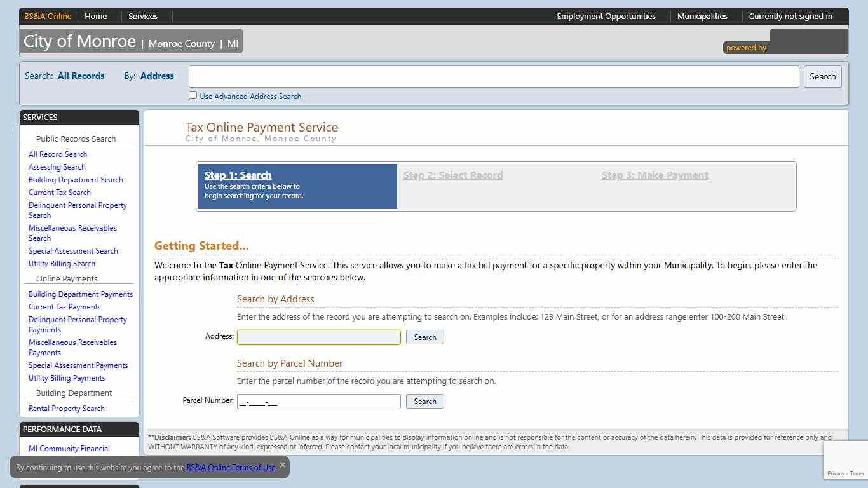
Task: Open Current Tax Payments in sidebar
Action: click(64, 306)
